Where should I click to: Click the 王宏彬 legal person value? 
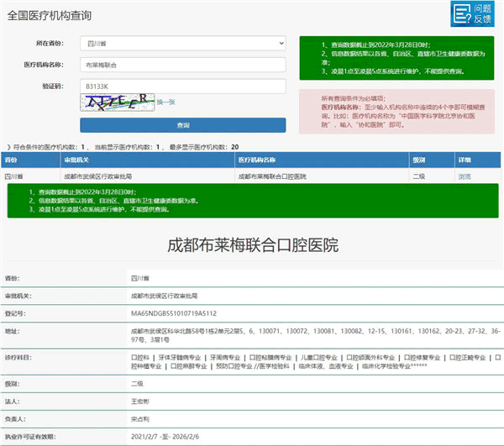140,401
